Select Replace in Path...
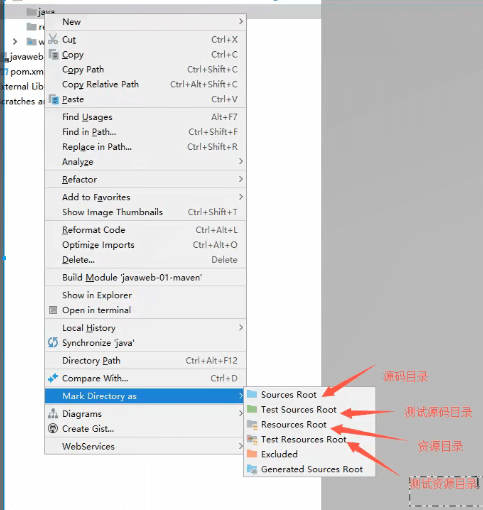Viewport: 483px width, 510px height. point(145,147)
